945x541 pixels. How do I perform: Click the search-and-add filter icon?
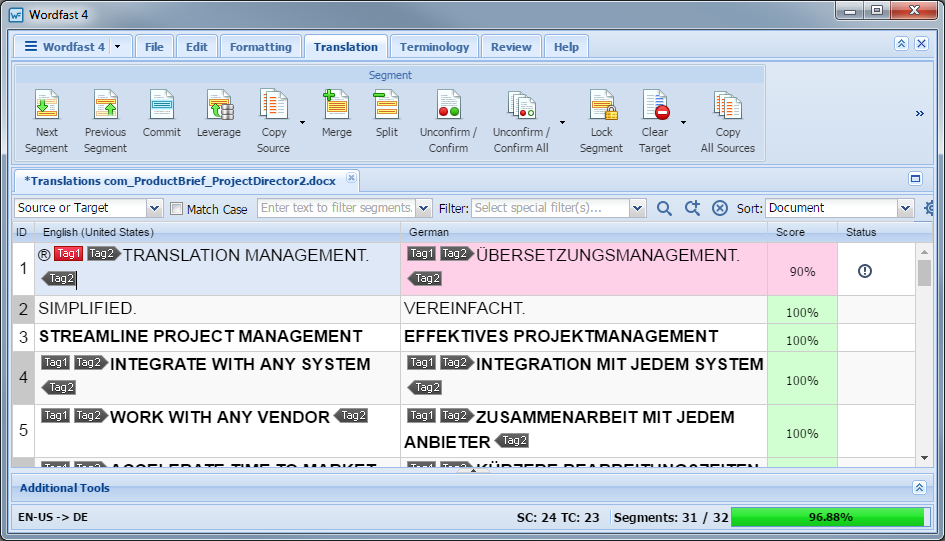pyautogui.click(x=692, y=208)
